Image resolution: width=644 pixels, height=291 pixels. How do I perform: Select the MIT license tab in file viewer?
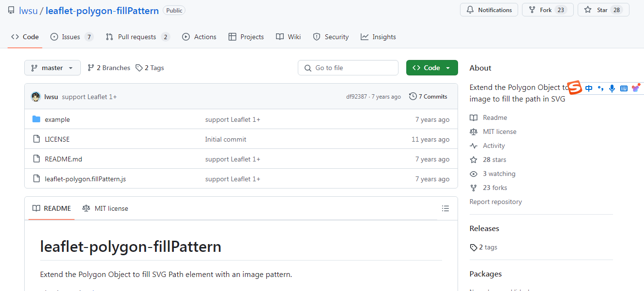[x=105, y=208]
